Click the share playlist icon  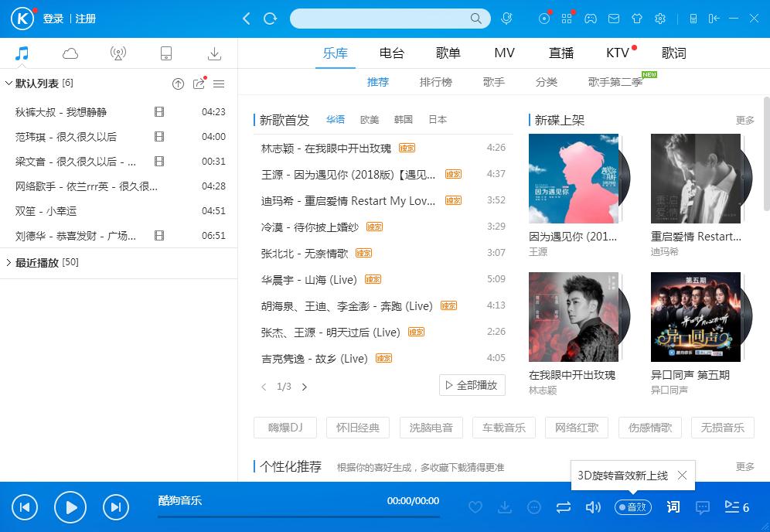point(199,84)
